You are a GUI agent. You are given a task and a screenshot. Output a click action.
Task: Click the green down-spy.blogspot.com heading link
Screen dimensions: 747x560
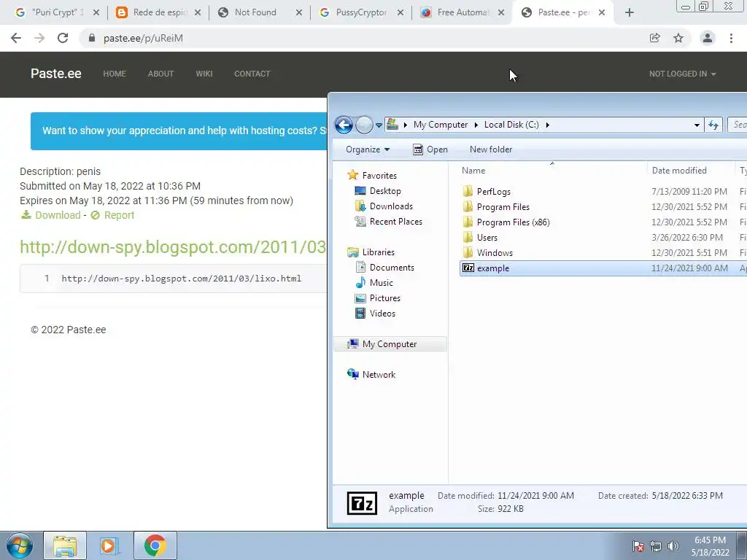(x=173, y=246)
